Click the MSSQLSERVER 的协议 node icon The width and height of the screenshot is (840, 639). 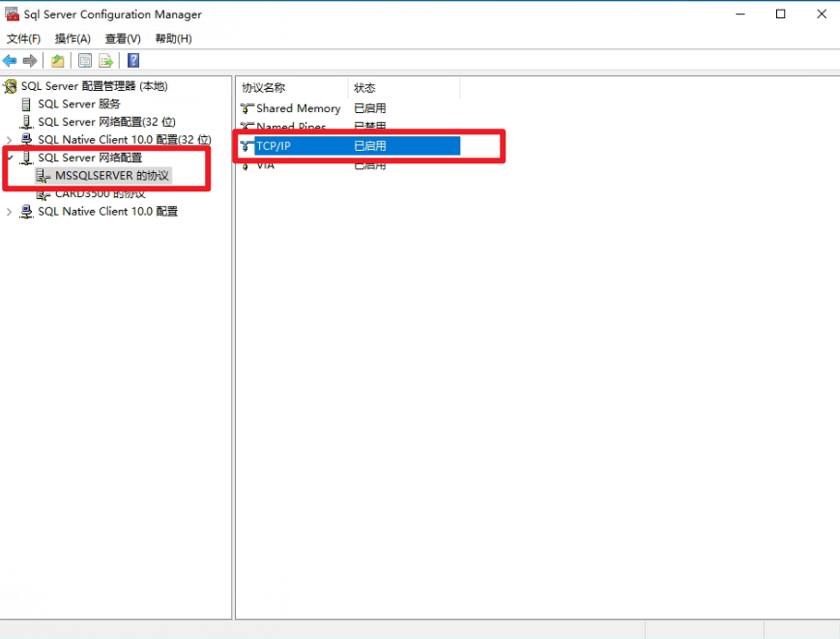coord(43,176)
